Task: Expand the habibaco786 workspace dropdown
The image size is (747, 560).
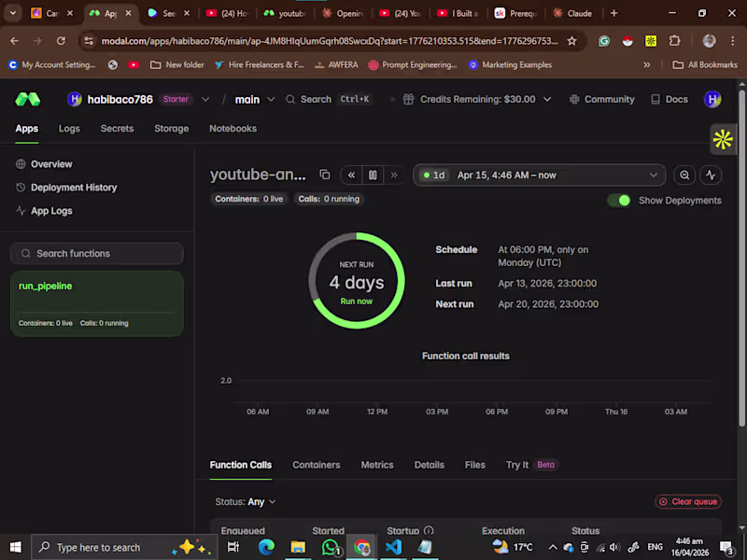Action: click(x=205, y=99)
